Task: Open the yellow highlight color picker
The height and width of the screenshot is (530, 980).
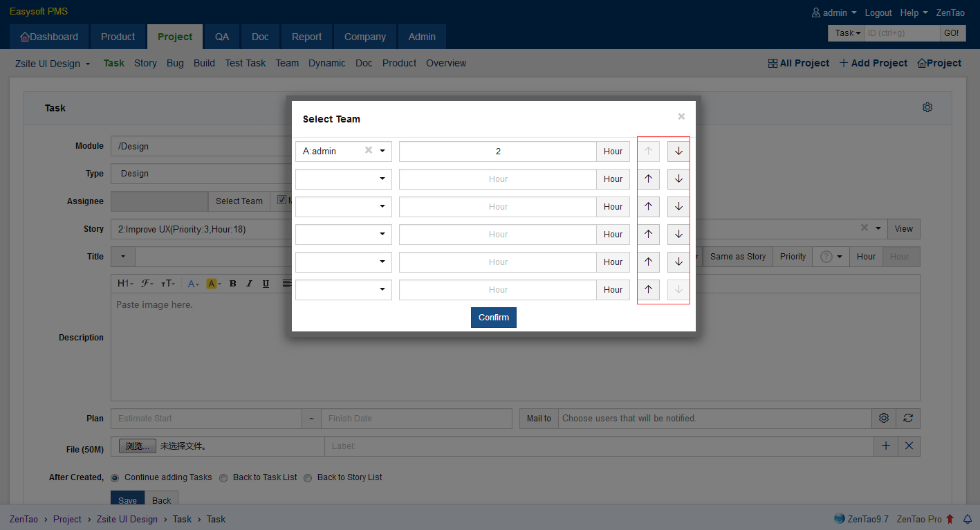Action: coord(213,284)
